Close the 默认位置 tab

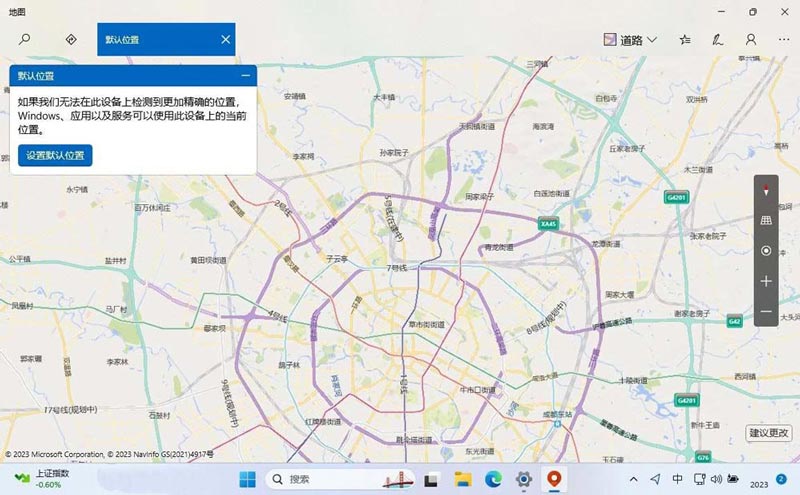226,40
